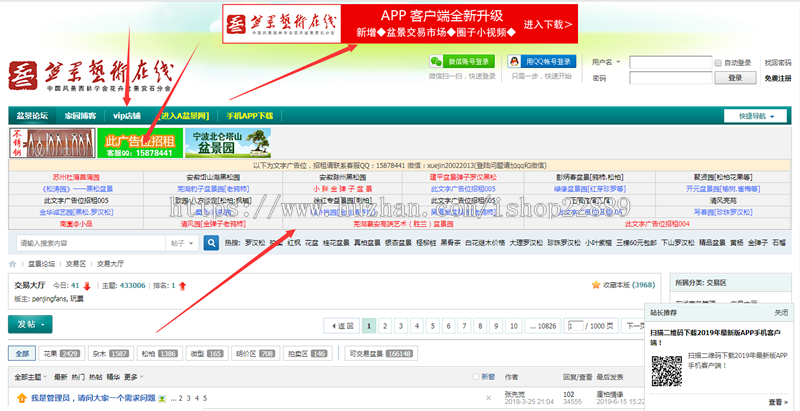Click the 请输入搜索内容 search box
The width and height of the screenshot is (800, 411).
click(91, 243)
